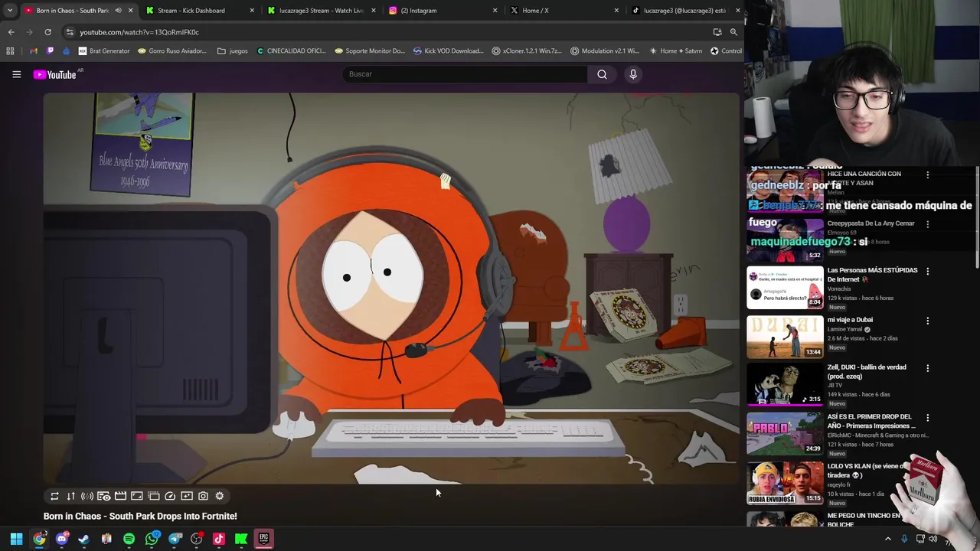Open the Gorro Ruso Aviador bookmark
Screen dimensions: 980x551
pos(172,51)
